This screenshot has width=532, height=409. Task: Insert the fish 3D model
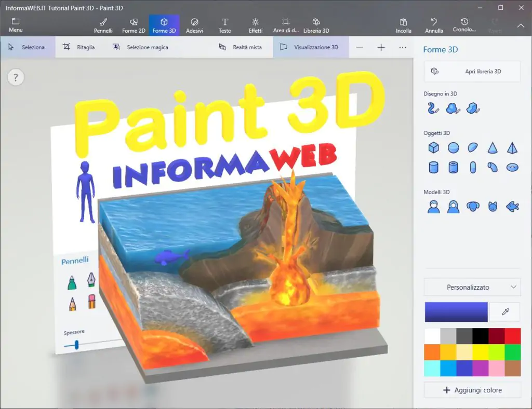click(512, 207)
